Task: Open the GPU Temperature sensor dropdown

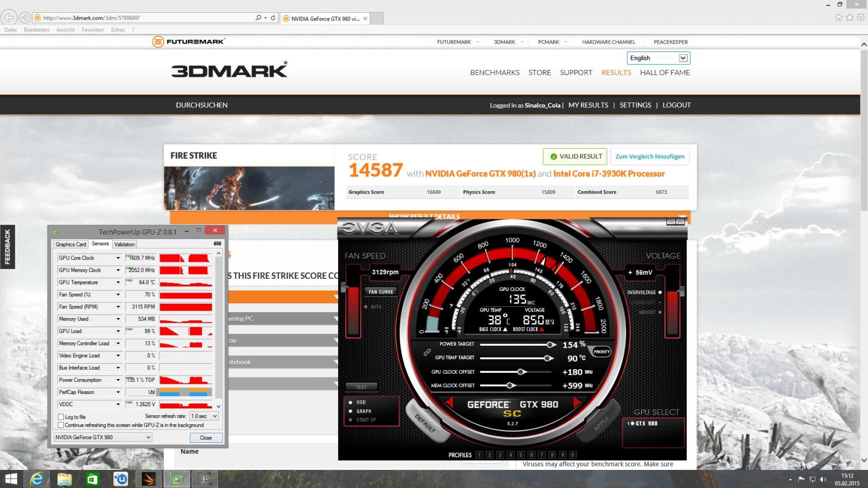Action: coord(118,282)
